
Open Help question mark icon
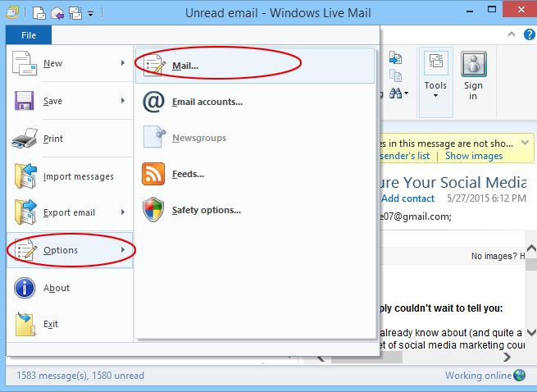(530, 34)
